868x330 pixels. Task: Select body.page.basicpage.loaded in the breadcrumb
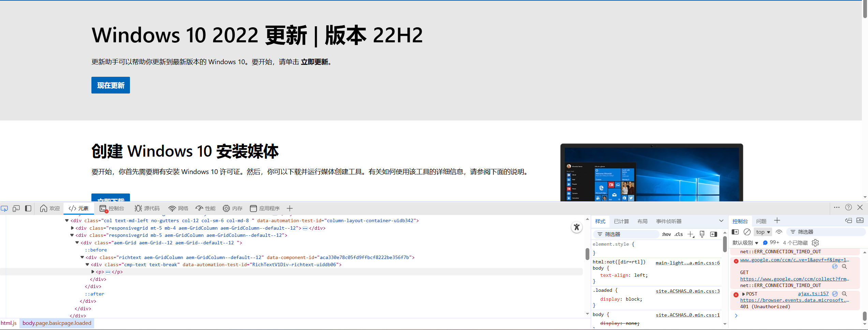pos(57,323)
